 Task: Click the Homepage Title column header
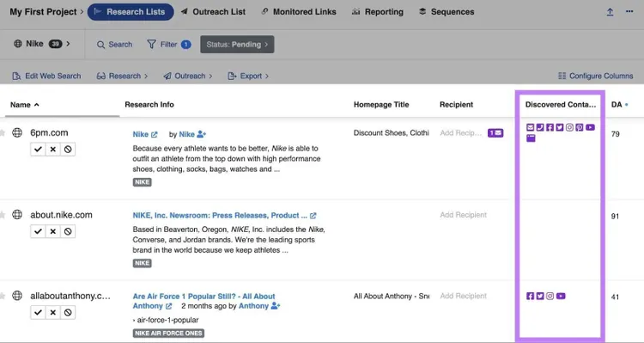(x=381, y=105)
